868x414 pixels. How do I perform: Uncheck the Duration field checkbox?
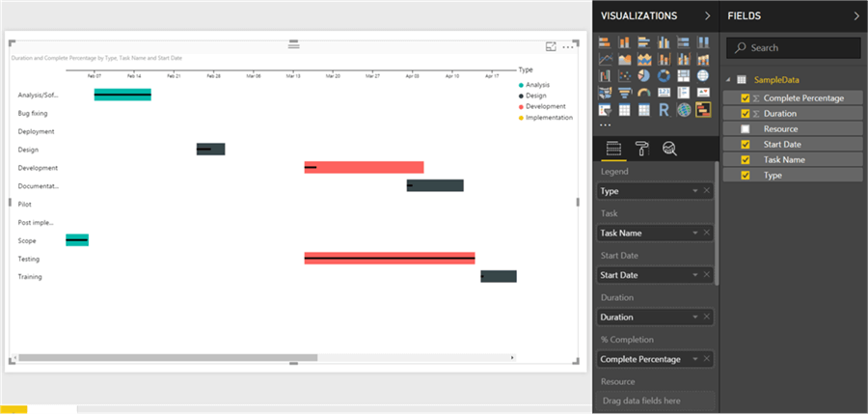[x=746, y=114]
